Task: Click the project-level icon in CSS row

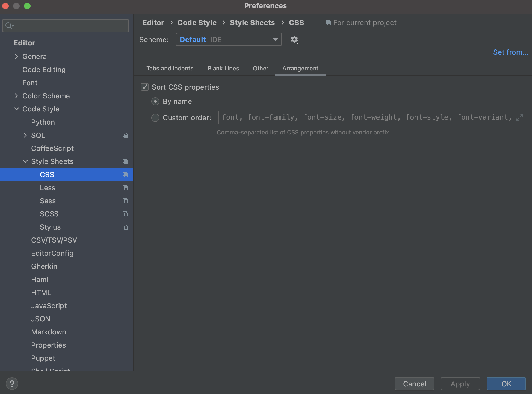Action: click(125, 175)
